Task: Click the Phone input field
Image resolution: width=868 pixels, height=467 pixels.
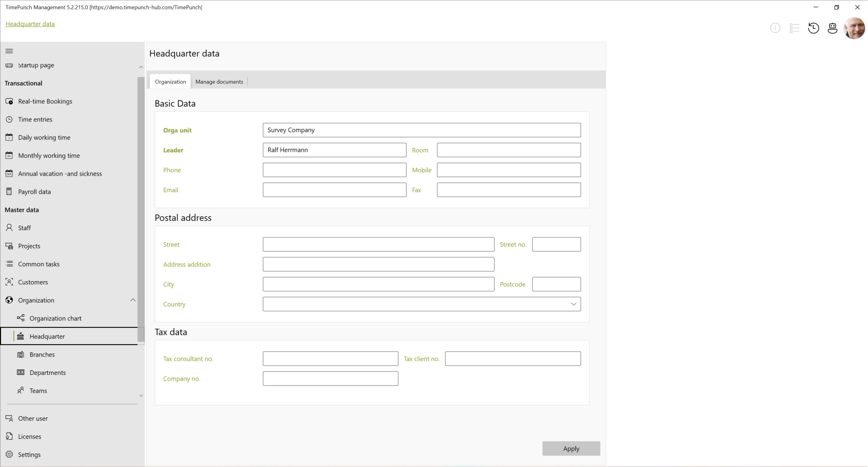Action: pyautogui.click(x=334, y=170)
